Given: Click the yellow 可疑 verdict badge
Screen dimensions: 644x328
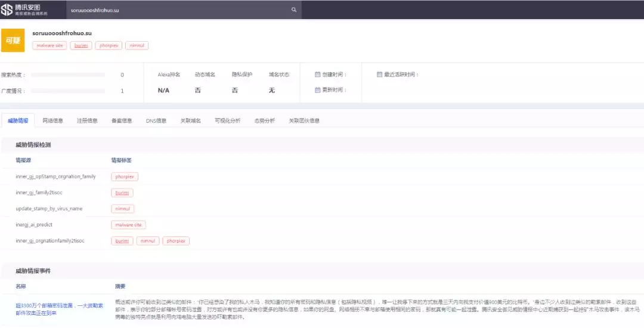Looking at the screenshot, I should pyautogui.click(x=13, y=40).
